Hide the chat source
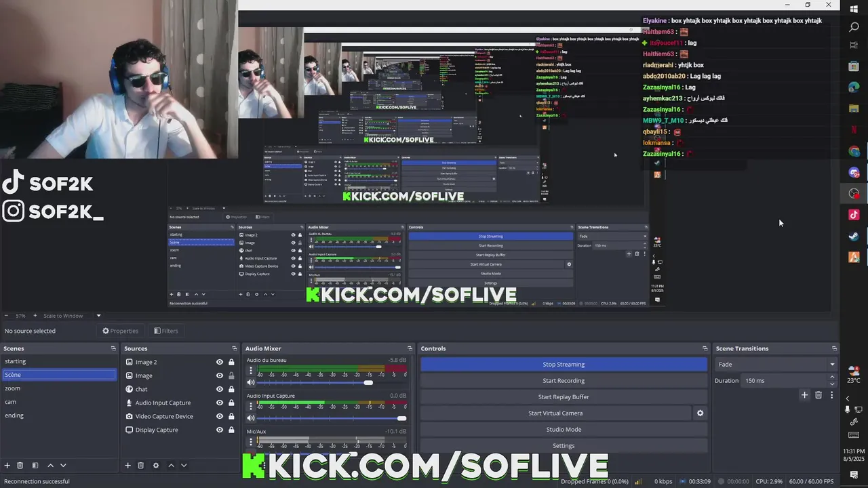868x488 pixels. [x=220, y=389]
